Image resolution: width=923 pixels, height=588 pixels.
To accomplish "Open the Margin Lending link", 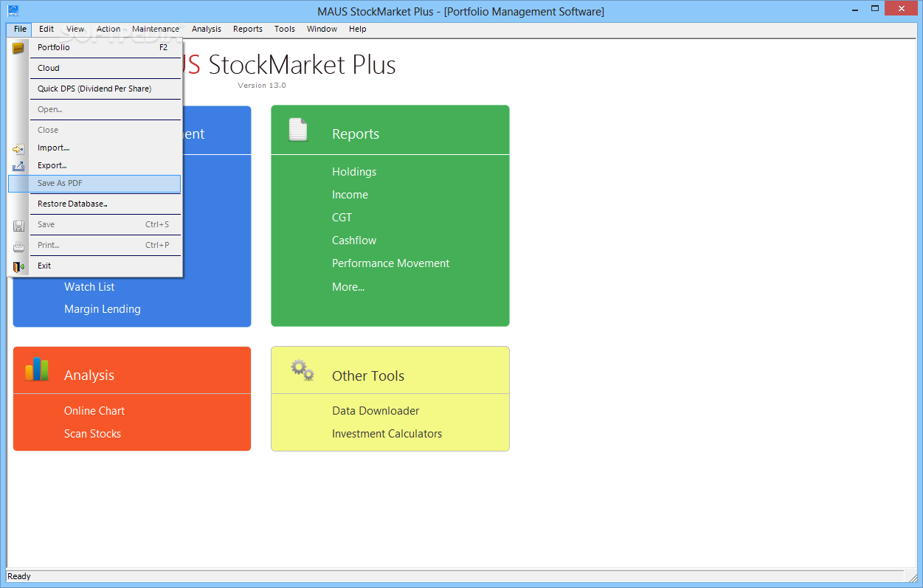I will [103, 309].
